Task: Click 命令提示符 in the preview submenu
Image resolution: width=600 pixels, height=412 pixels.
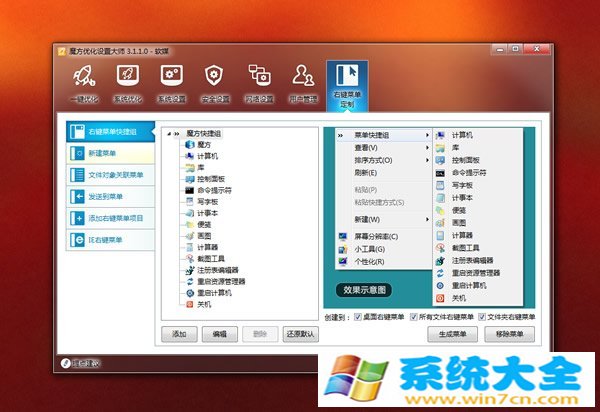Action: click(469, 173)
